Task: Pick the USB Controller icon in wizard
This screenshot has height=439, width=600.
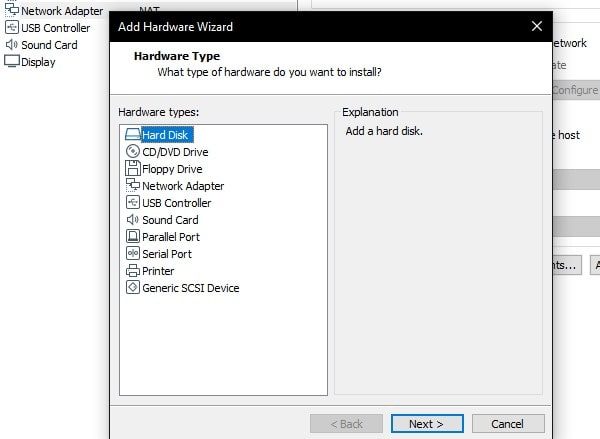Action: 133,202
